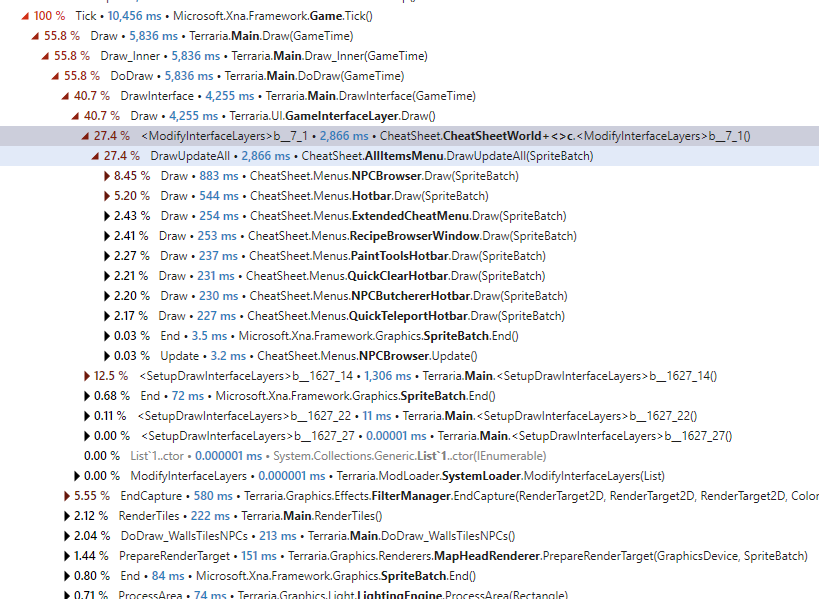
Task: Click the 580 ms EndCapture timing value
Action: click(x=213, y=496)
